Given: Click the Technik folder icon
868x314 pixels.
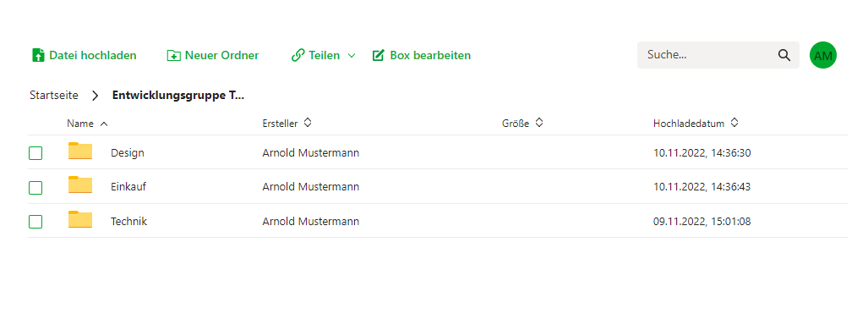Looking at the screenshot, I should point(80,220).
